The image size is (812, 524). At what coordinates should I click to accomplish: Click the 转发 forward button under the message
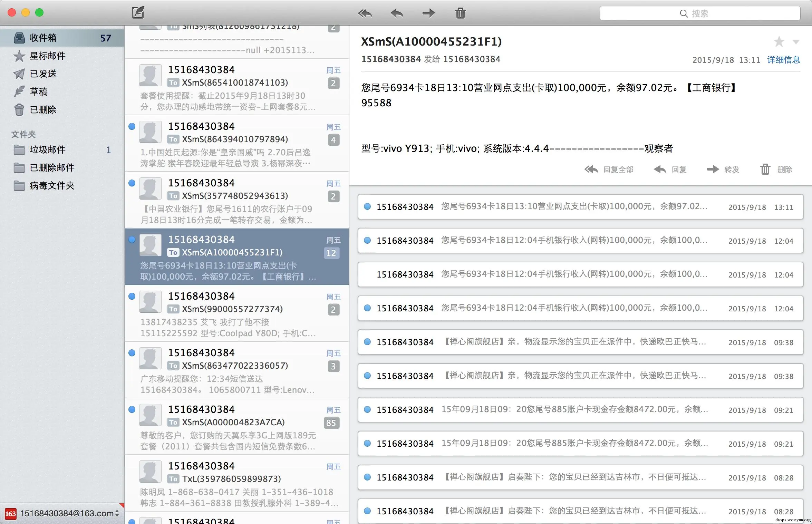[723, 169]
